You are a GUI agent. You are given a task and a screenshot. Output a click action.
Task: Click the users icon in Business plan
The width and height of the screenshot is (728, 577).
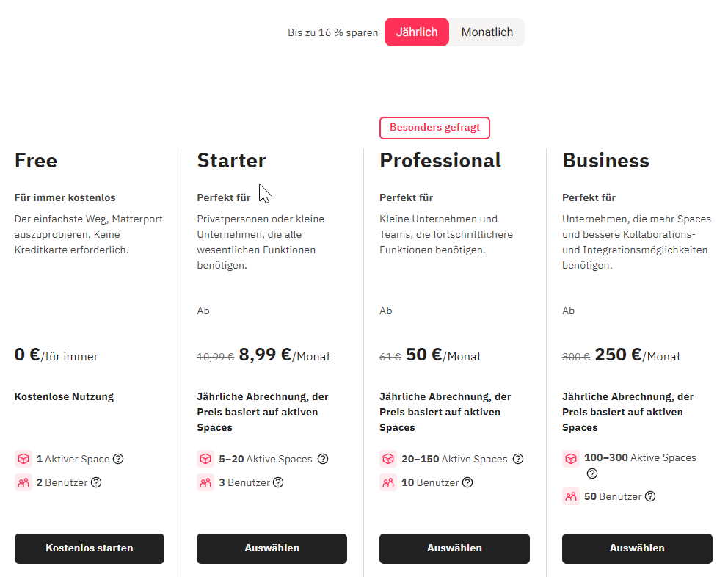click(571, 496)
